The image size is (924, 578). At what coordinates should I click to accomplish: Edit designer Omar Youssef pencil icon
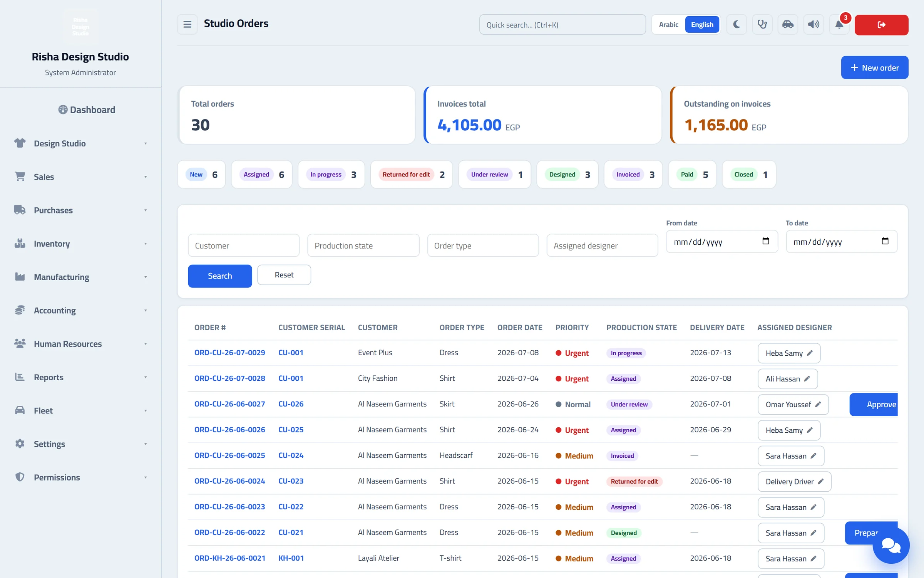[x=818, y=404]
